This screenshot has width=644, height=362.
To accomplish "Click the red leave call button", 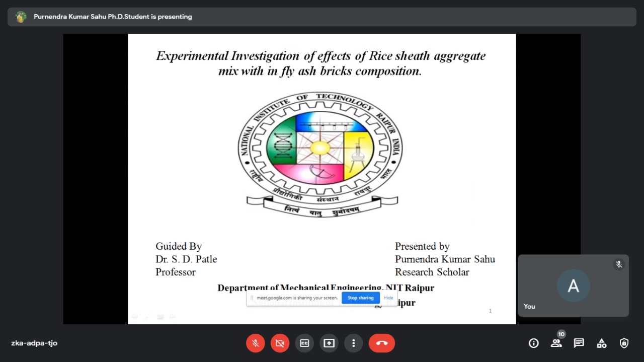I will coord(382,343).
